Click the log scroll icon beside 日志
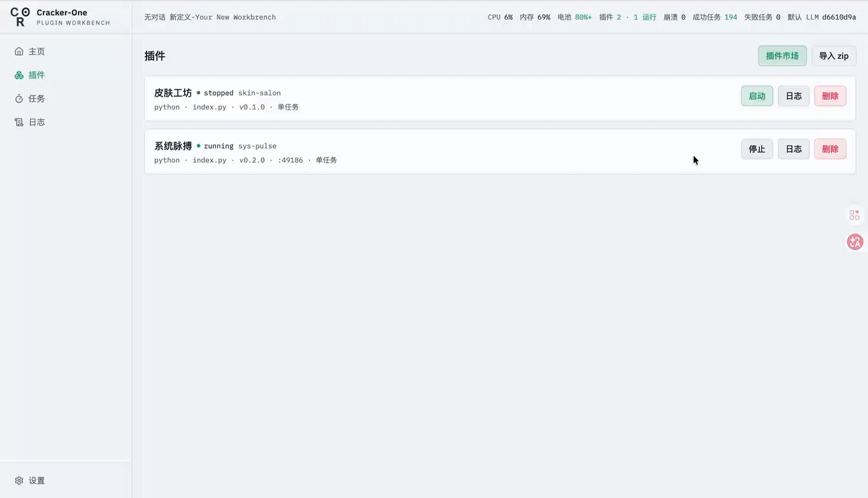868x498 pixels. coord(19,122)
